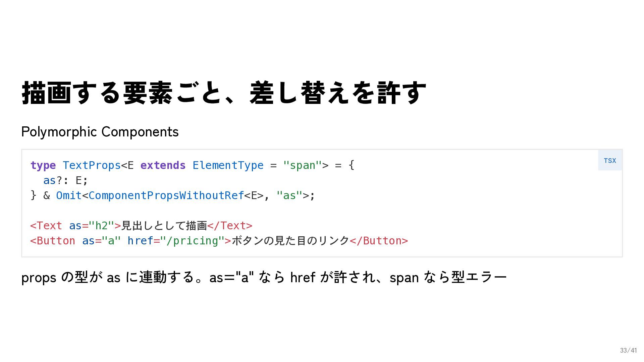
Task: Click the href="/pricing" attribute
Action: (176, 241)
